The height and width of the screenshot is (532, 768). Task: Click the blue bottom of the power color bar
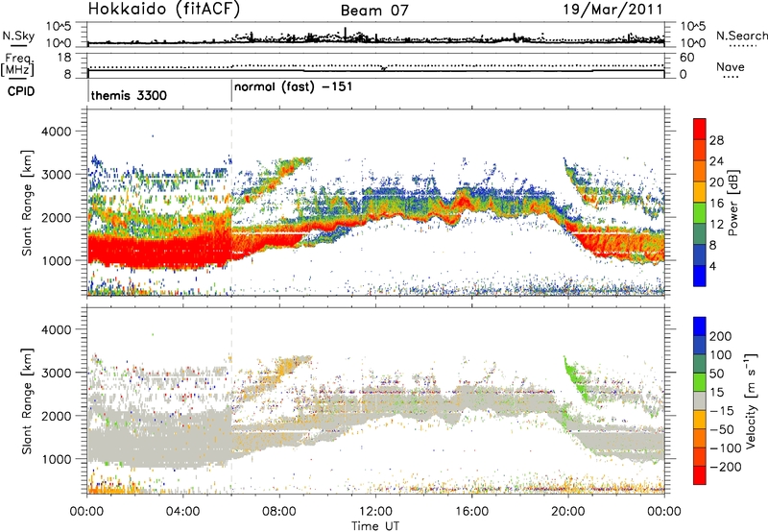[x=700, y=276]
